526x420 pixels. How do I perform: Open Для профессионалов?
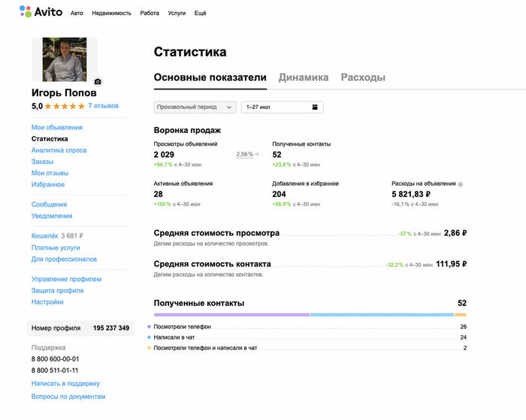coord(64,259)
